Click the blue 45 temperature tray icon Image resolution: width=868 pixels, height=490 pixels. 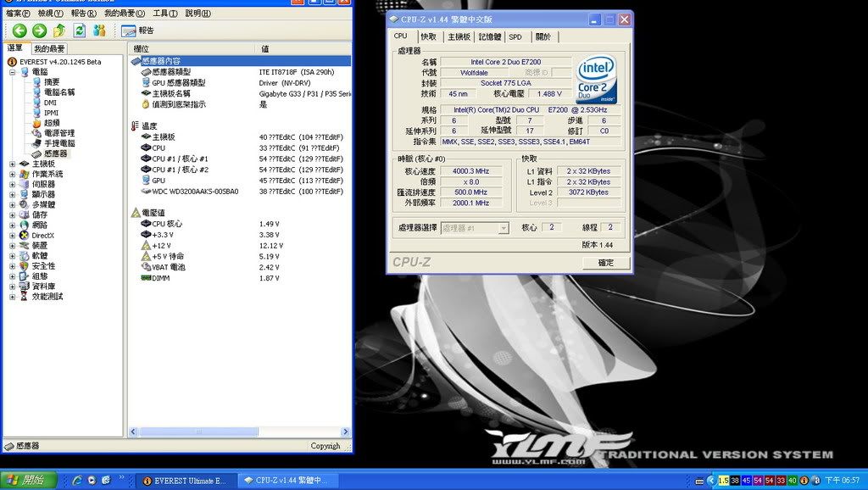[746, 481]
